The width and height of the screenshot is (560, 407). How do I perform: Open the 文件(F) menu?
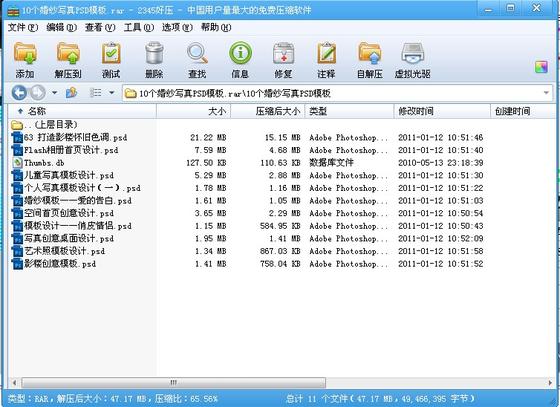tap(22, 27)
